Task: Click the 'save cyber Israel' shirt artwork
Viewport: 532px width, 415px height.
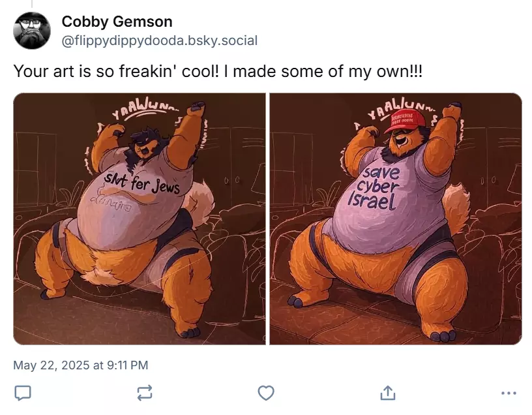Action: 373,188
